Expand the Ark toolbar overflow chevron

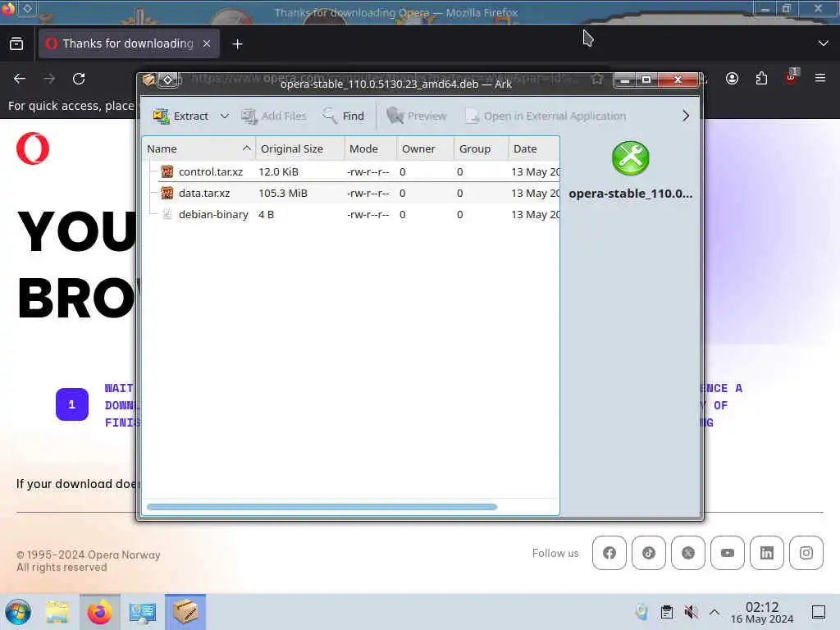coord(686,116)
